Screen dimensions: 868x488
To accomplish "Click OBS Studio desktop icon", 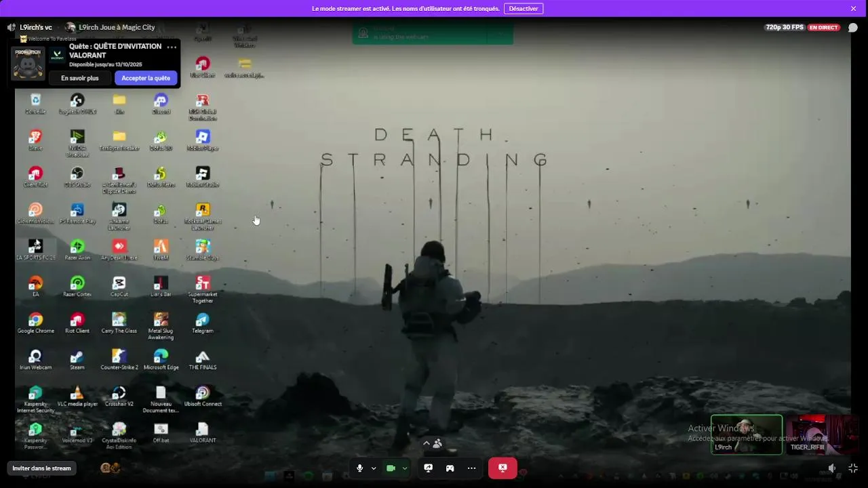I will coord(77,177).
